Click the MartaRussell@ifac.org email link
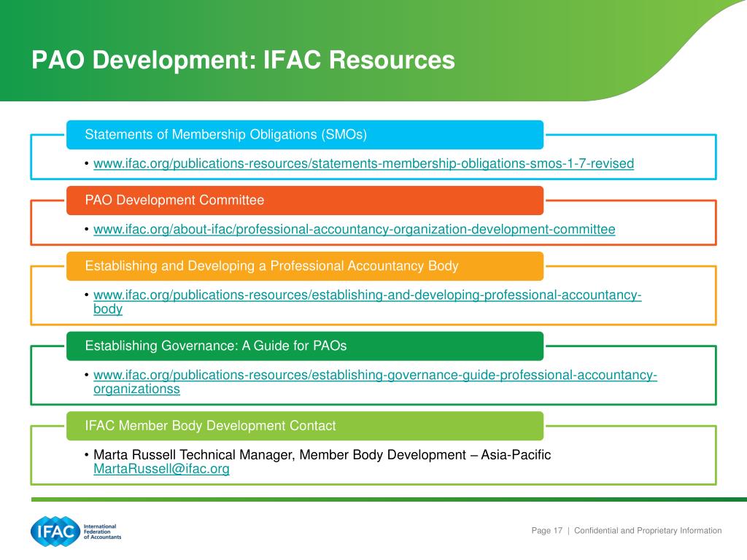The width and height of the screenshot is (747, 560). click(161, 469)
